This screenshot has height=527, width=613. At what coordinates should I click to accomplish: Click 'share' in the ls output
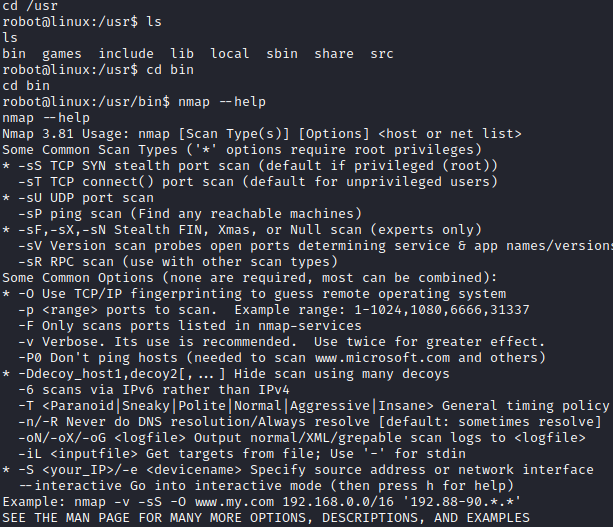[x=333, y=53]
